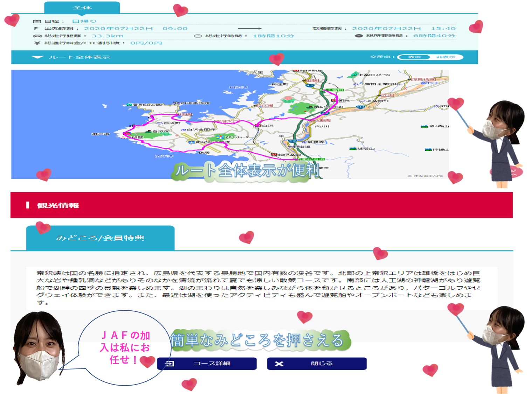
Task: Collapse the ルート全体表示 triangle arrow
Action: [x=37, y=57]
